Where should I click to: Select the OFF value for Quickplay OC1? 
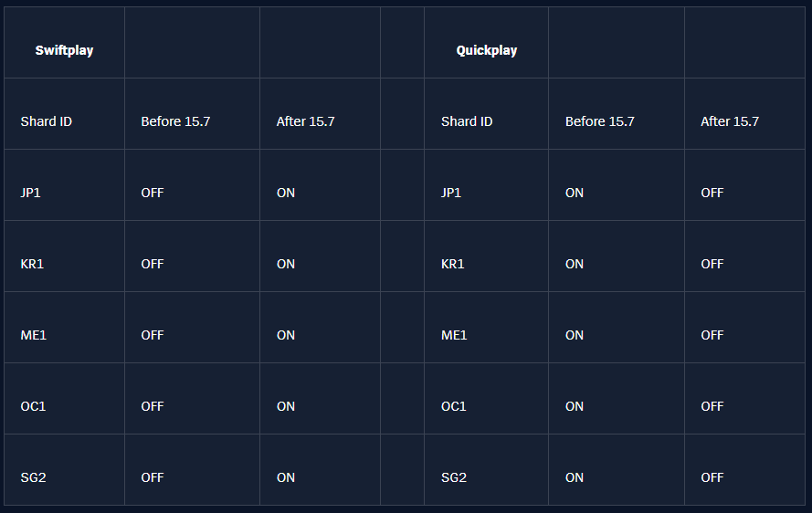(712, 406)
